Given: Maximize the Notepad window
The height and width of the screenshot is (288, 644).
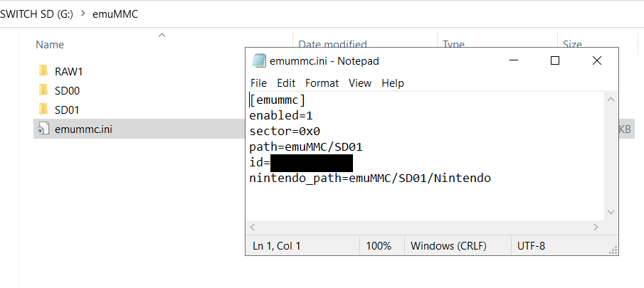Looking at the screenshot, I should click(555, 60).
